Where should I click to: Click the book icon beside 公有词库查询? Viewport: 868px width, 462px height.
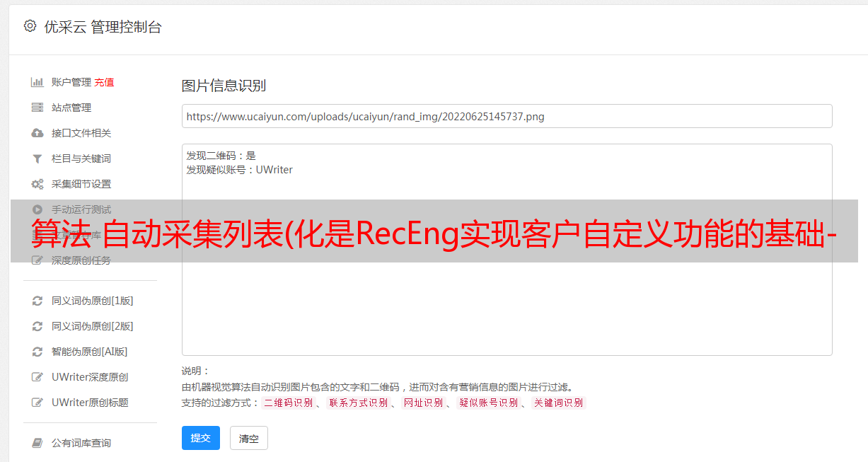(x=37, y=443)
